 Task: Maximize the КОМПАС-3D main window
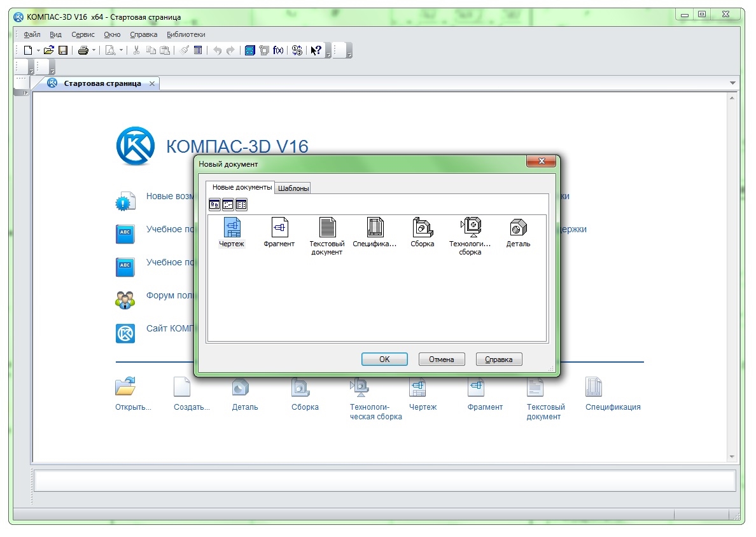click(x=702, y=15)
